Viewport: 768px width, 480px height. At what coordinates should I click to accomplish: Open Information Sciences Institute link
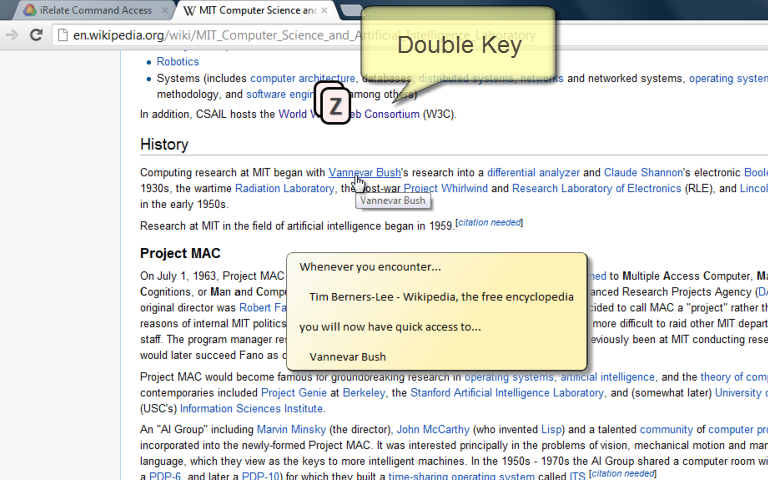[251, 408]
